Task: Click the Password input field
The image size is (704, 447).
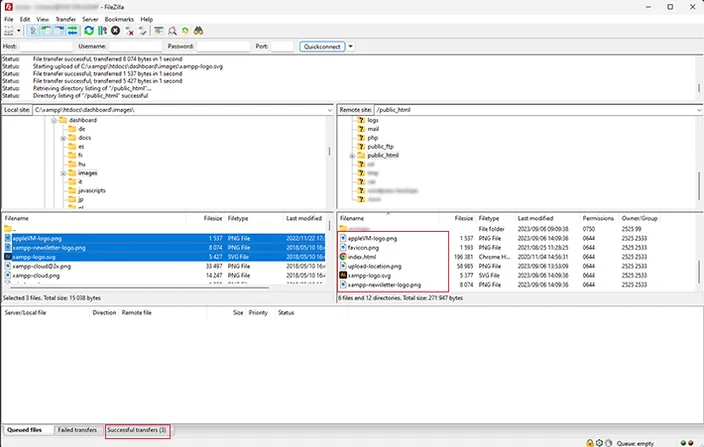Action: [224, 46]
